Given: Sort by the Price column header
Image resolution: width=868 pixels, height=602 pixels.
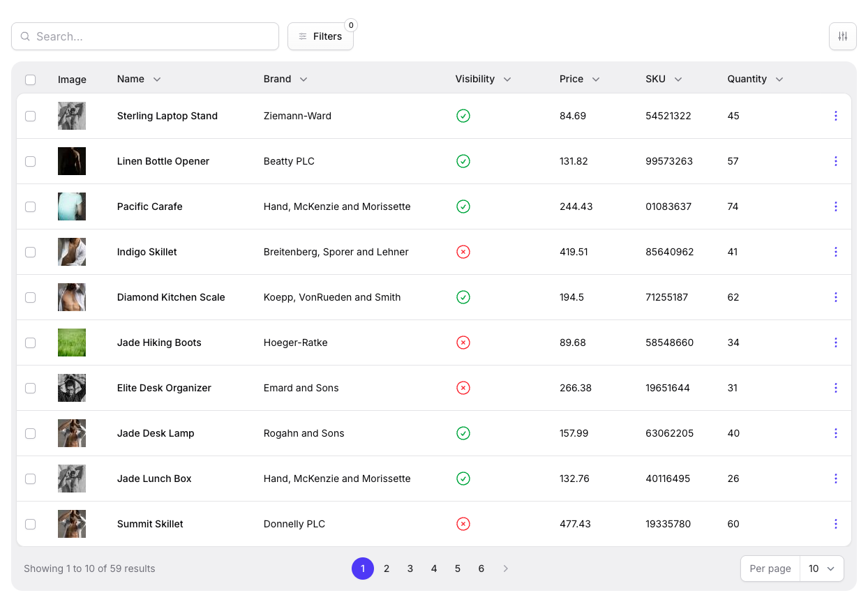Looking at the screenshot, I should (x=579, y=79).
